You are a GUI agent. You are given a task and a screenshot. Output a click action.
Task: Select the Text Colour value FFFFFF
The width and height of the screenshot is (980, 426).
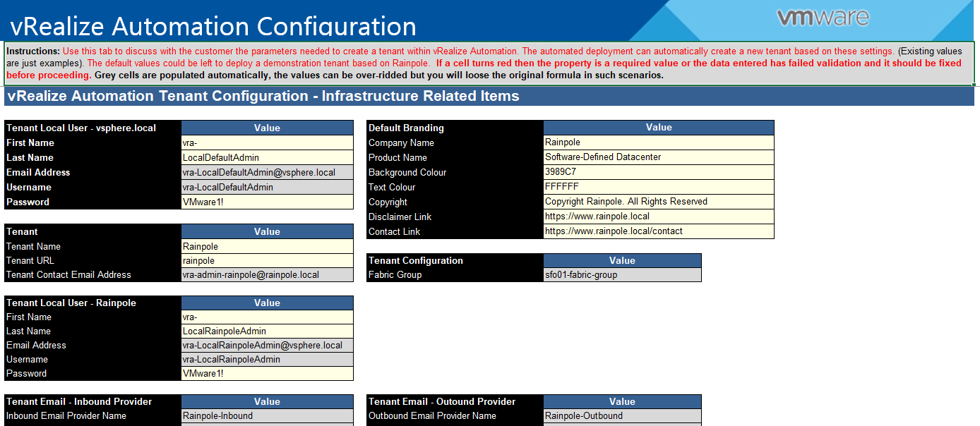(659, 187)
